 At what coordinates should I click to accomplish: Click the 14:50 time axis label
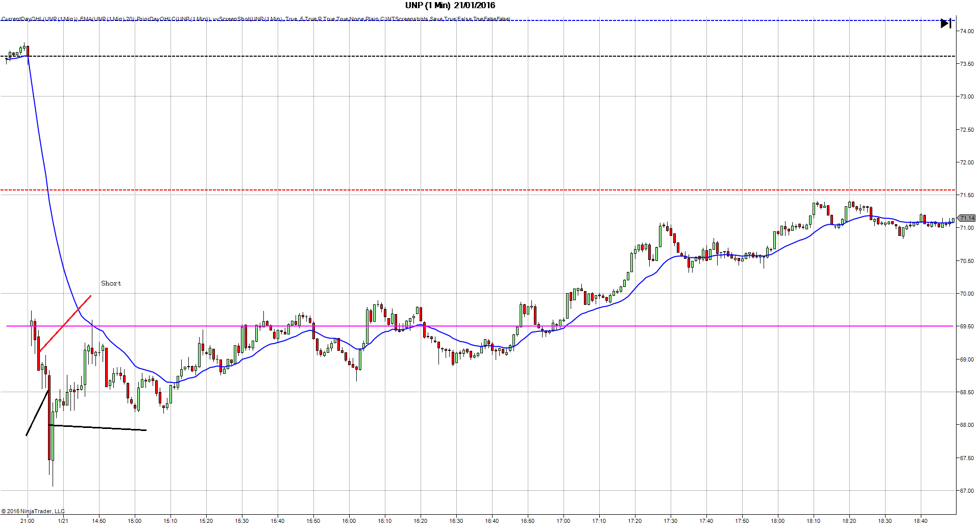pyautogui.click(x=99, y=521)
